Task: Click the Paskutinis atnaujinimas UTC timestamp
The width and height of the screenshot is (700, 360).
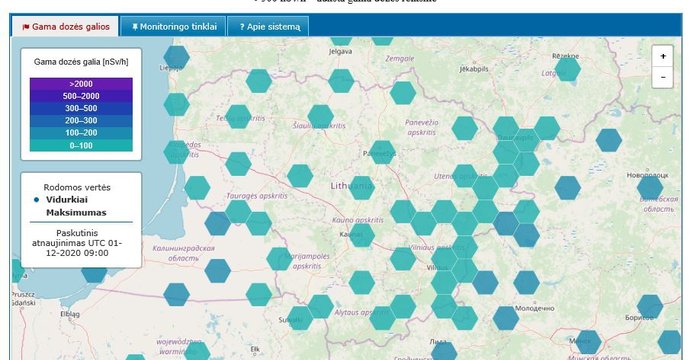Action: (x=77, y=243)
